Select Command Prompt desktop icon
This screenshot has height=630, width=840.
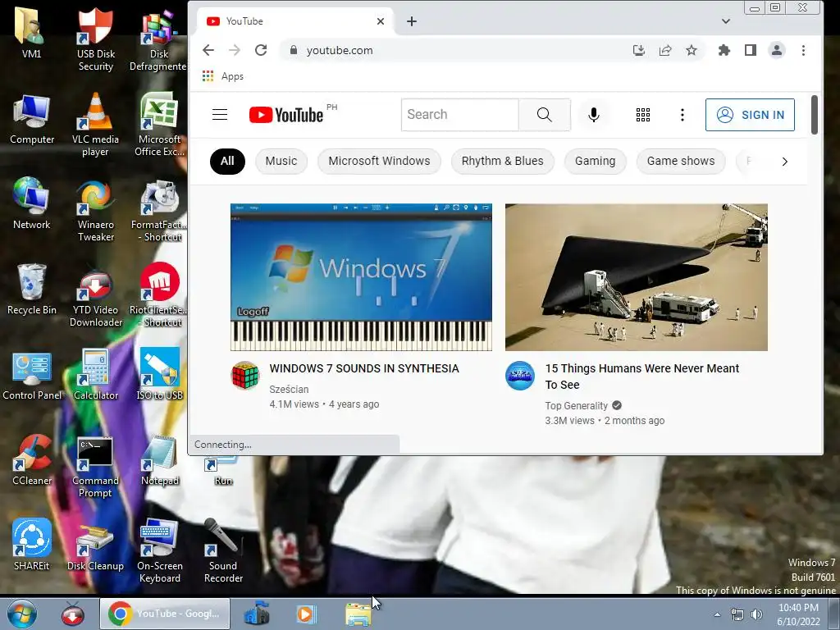point(95,466)
